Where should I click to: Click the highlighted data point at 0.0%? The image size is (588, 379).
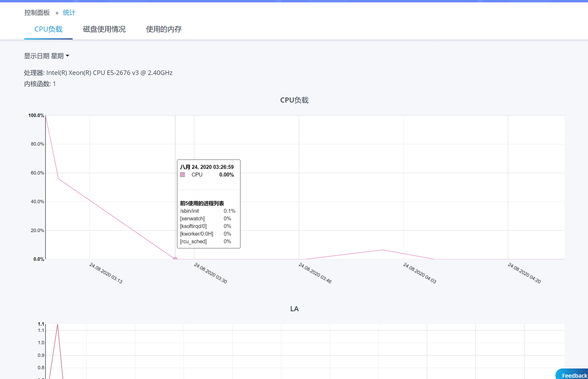[x=175, y=259]
